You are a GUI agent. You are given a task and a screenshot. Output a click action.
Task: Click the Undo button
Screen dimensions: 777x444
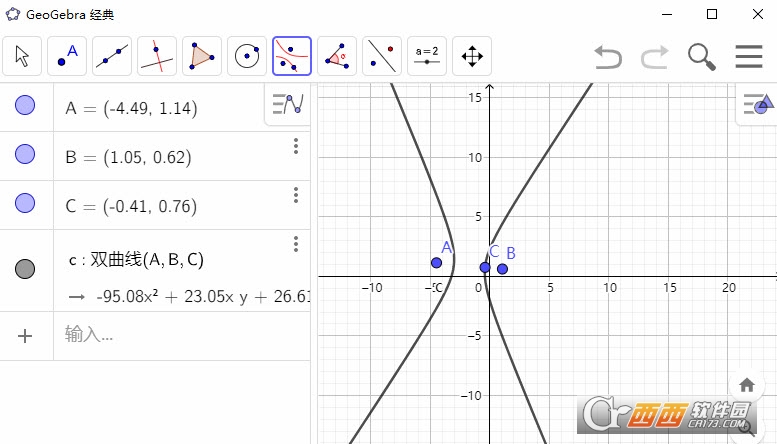tap(608, 56)
